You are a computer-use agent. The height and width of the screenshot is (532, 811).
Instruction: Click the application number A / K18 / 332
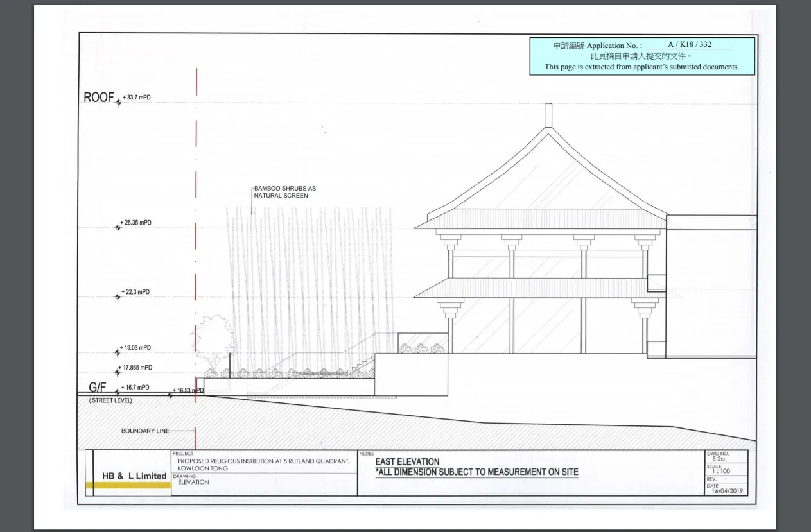pyautogui.click(x=690, y=44)
